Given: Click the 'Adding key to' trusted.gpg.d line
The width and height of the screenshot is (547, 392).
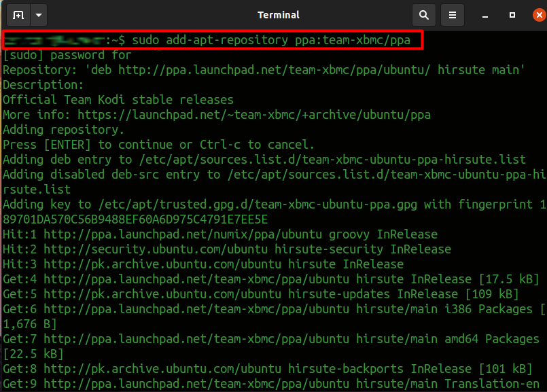Looking at the screenshot, I should pos(274,204).
